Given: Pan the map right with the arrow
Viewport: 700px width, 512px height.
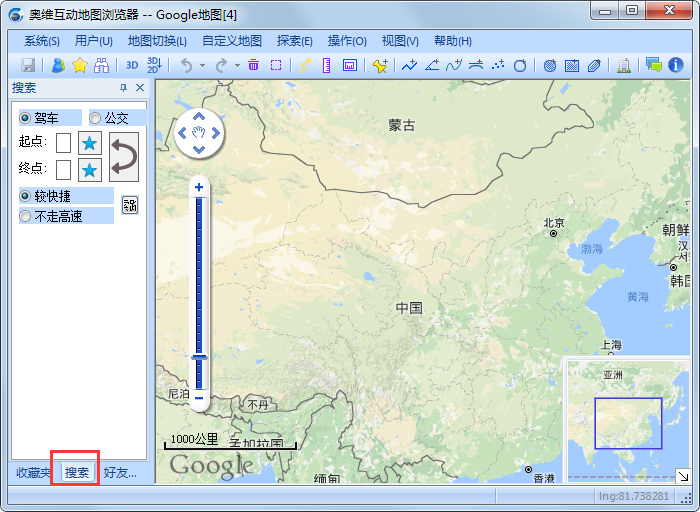Looking at the screenshot, I should pos(216,133).
